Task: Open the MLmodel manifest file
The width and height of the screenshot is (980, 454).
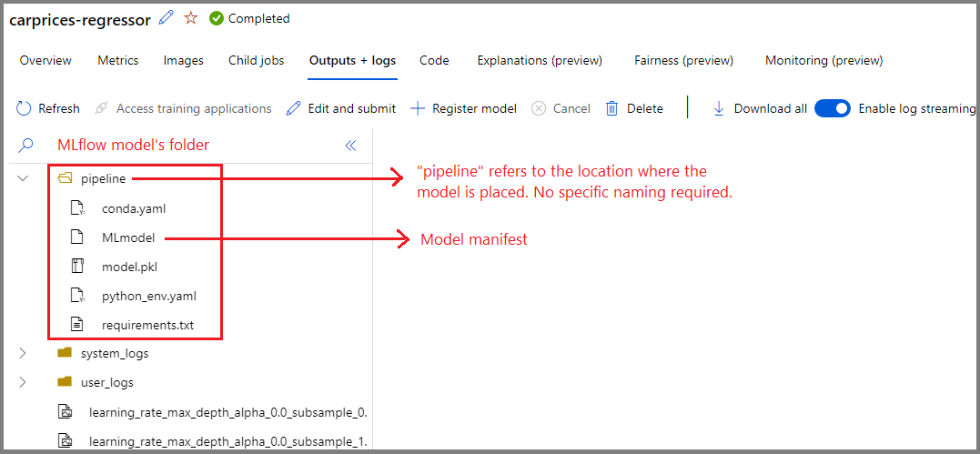Action: pyautogui.click(x=128, y=237)
